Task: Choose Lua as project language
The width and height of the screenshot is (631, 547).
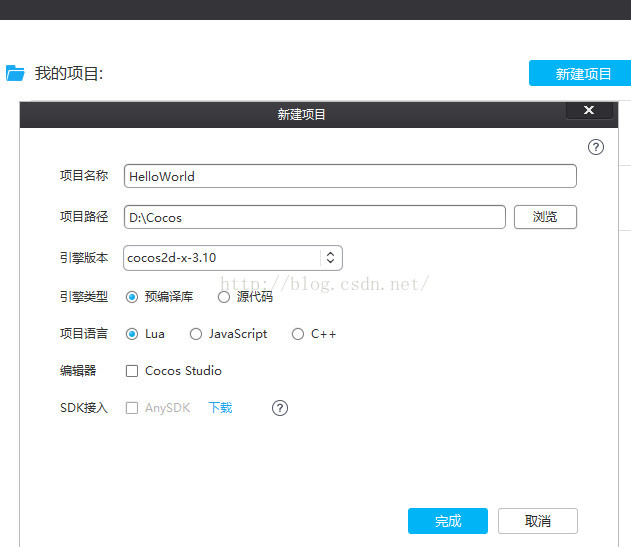Action: tap(132, 334)
